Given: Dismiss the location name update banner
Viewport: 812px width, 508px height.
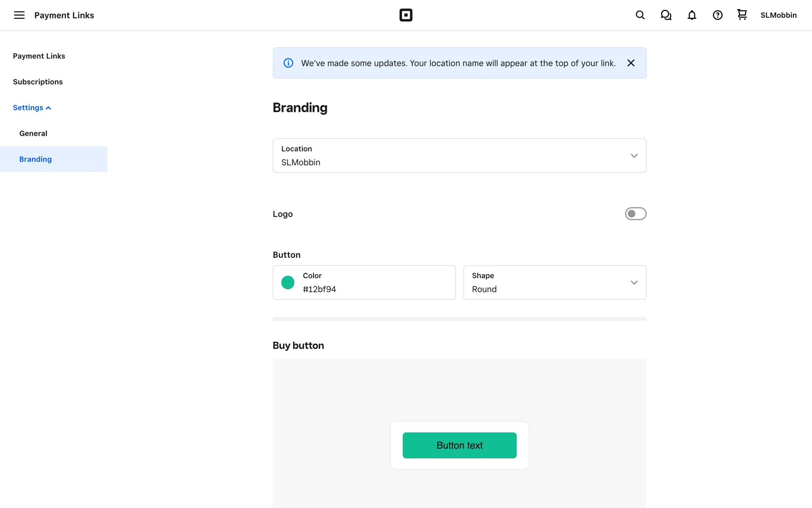Looking at the screenshot, I should (x=631, y=63).
